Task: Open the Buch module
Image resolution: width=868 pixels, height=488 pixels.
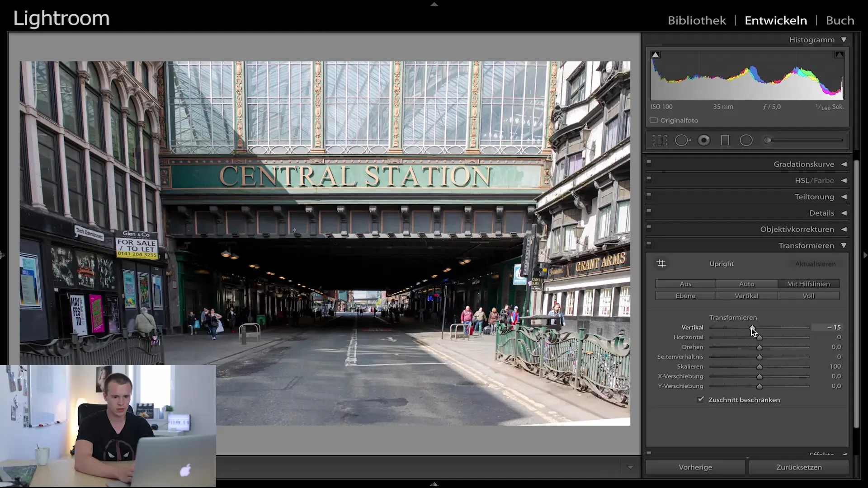Action: click(840, 20)
